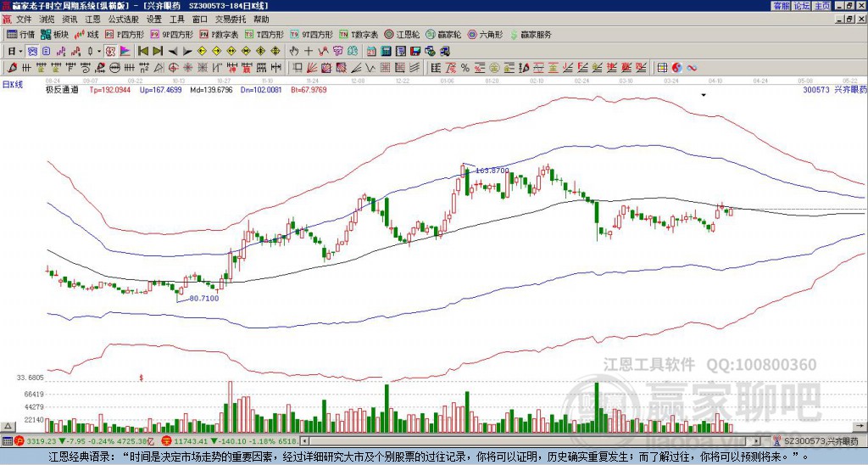Open the 浏览 menu
This screenshot has width=868, height=465.
47,20
